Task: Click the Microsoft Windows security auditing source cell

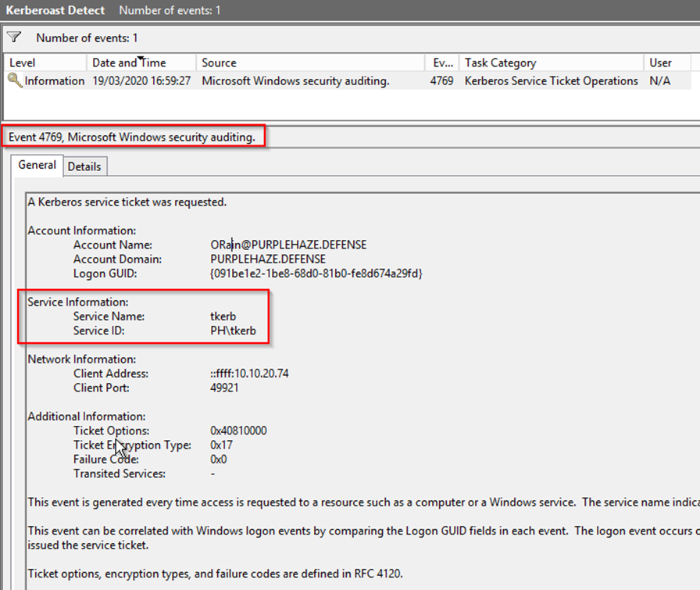Action: pos(295,80)
